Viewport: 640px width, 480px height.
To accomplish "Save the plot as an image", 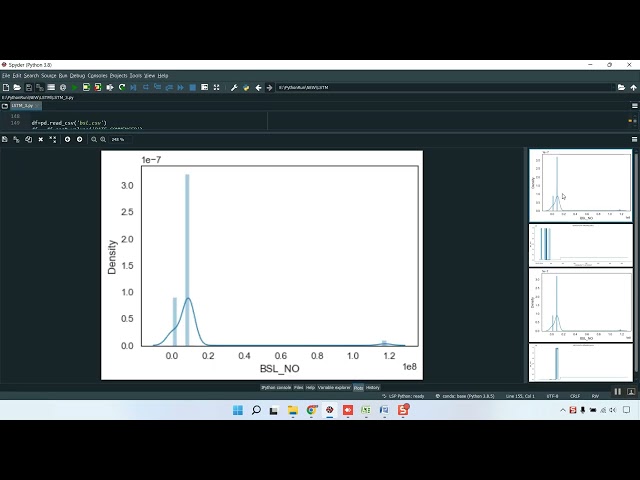I will point(5,139).
